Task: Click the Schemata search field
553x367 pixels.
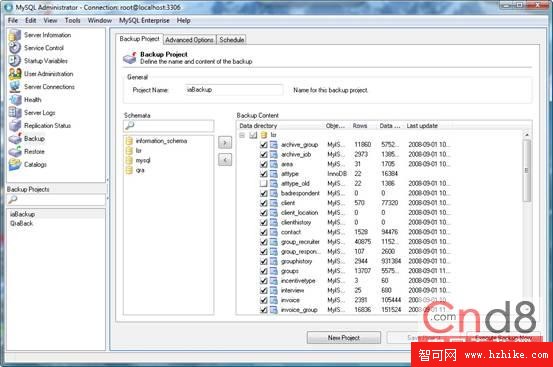Action: point(169,126)
